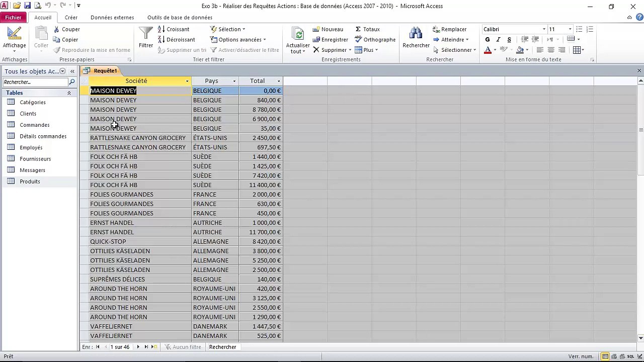Toggle underline S formatting
644x362 pixels.
pos(509,40)
